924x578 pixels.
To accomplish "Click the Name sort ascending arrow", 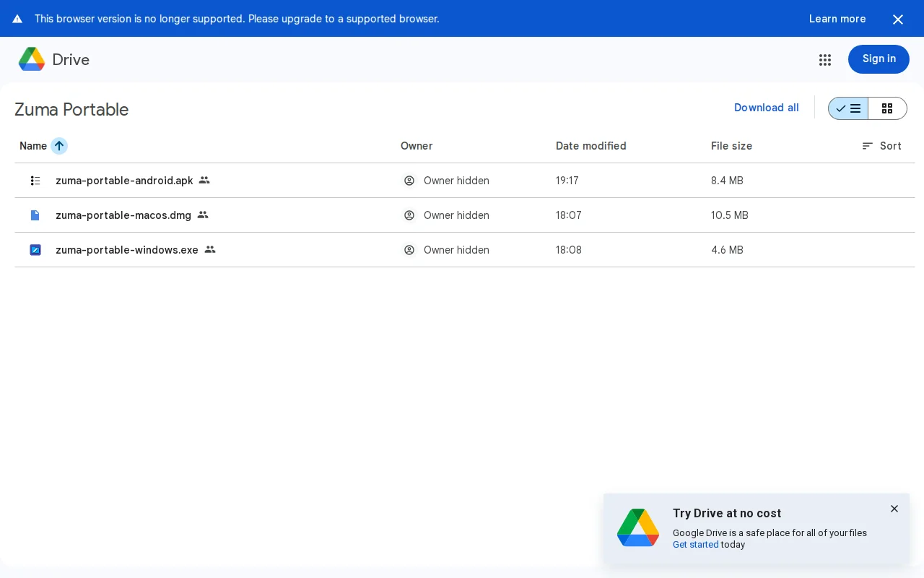I will (59, 146).
